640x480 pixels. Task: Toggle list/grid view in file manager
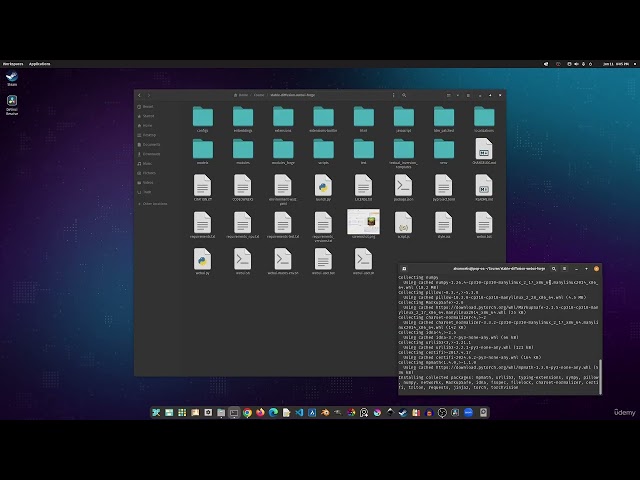[449, 95]
